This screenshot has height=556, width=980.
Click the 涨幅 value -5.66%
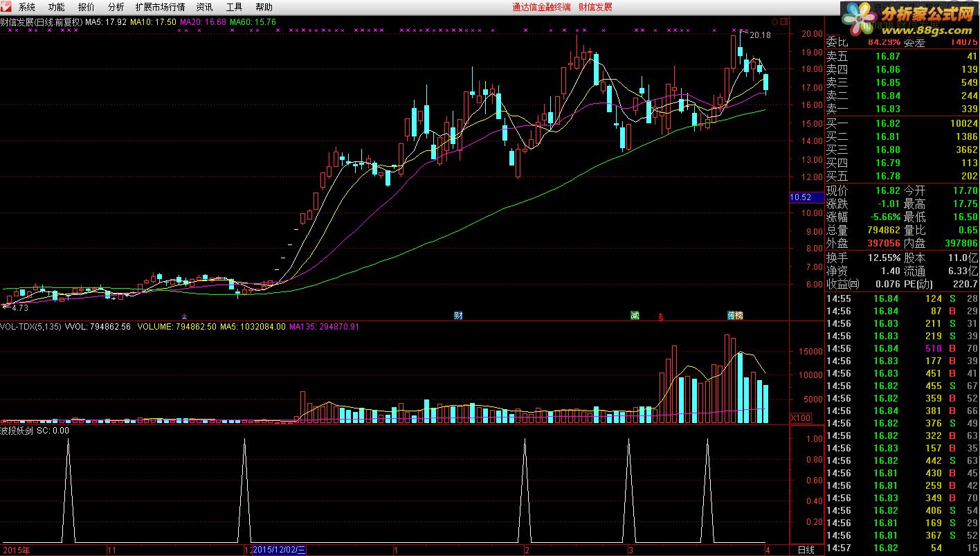pos(884,217)
